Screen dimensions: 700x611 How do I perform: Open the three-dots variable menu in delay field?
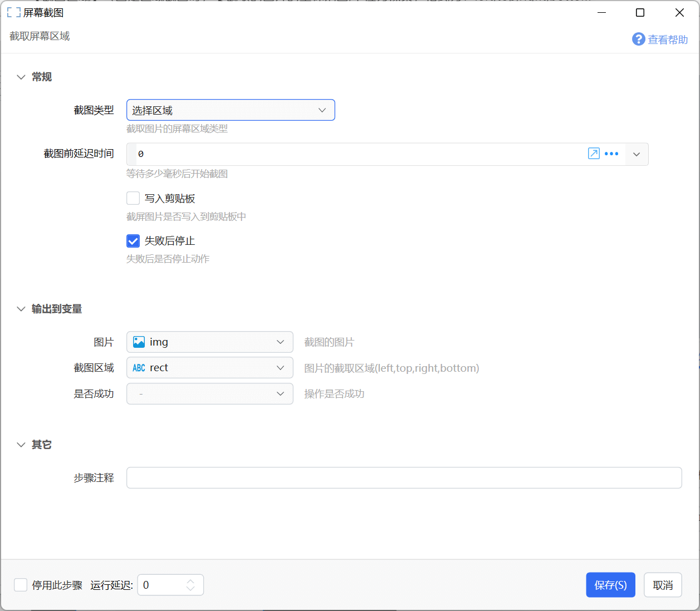pyautogui.click(x=611, y=154)
